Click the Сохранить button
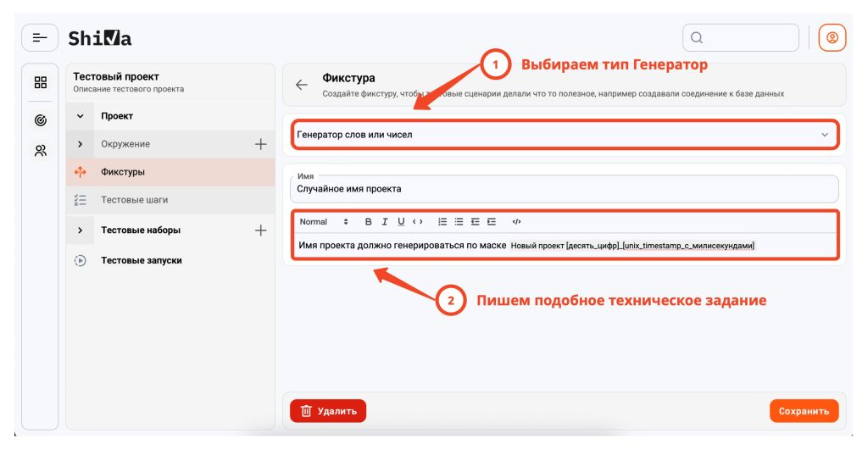This screenshot has width=868, height=450. pyautogui.click(x=804, y=411)
